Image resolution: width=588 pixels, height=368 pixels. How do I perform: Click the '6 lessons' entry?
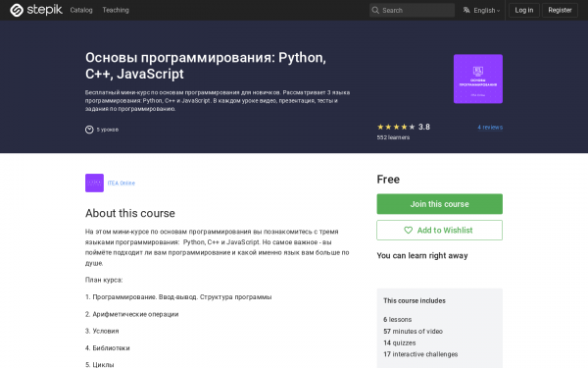(x=398, y=320)
